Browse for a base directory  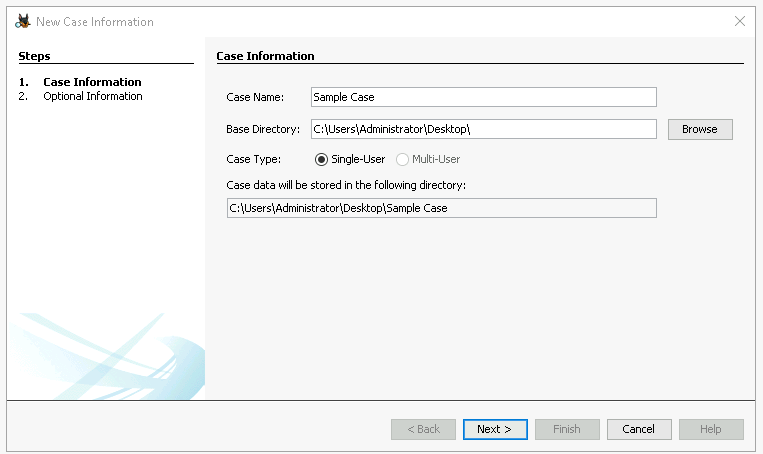[699, 129]
